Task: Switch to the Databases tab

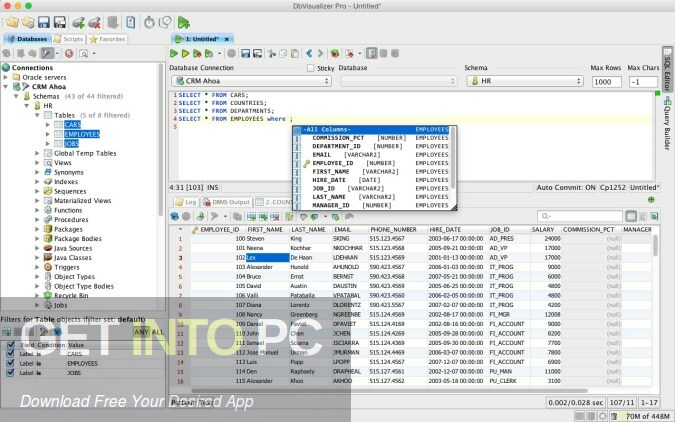Action: [x=28, y=39]
